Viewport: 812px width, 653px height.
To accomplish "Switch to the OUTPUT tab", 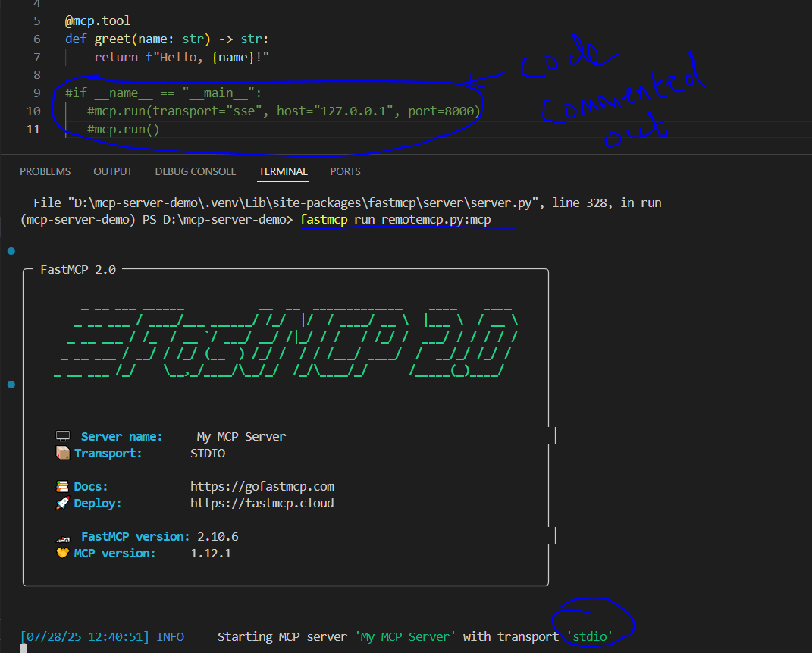I will [112, 171].
